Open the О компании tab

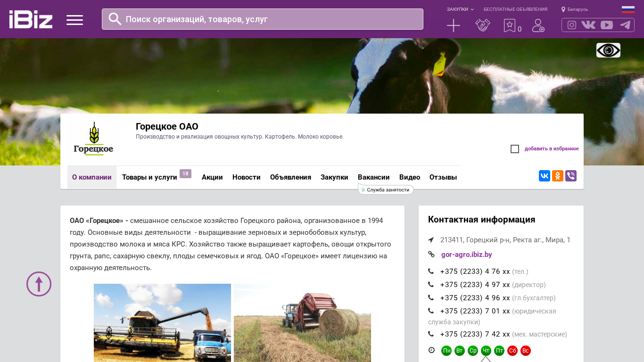pyautogui.click(x=92, y=177)
